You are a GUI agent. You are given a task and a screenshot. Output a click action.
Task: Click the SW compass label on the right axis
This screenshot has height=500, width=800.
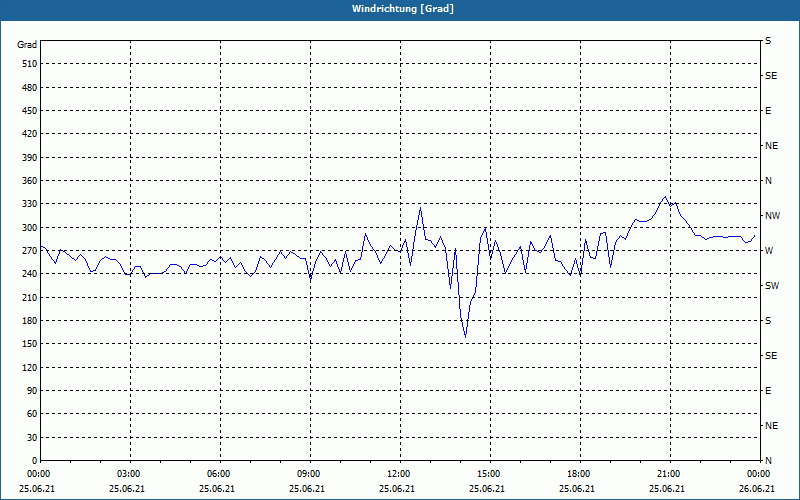772,286
